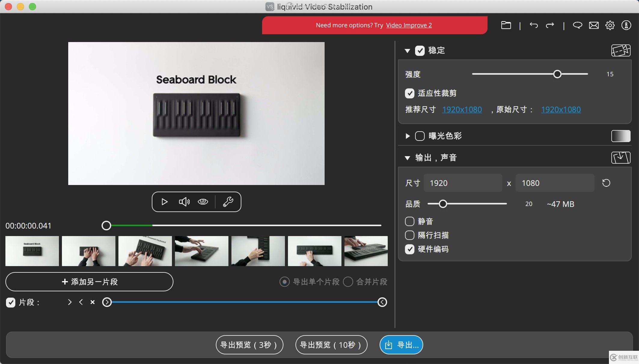Viewport: 639px width, 364px height.
Task: Click the 00:00:00.041 timecode
Action: (x=28, y=226)
